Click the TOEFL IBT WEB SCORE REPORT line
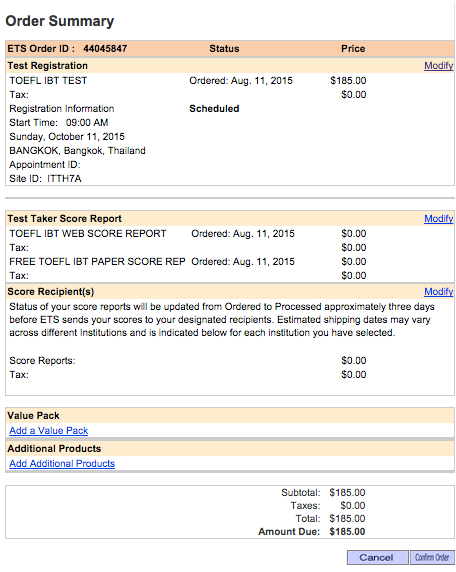The image size is (456, 572). [x=88, y=233]
